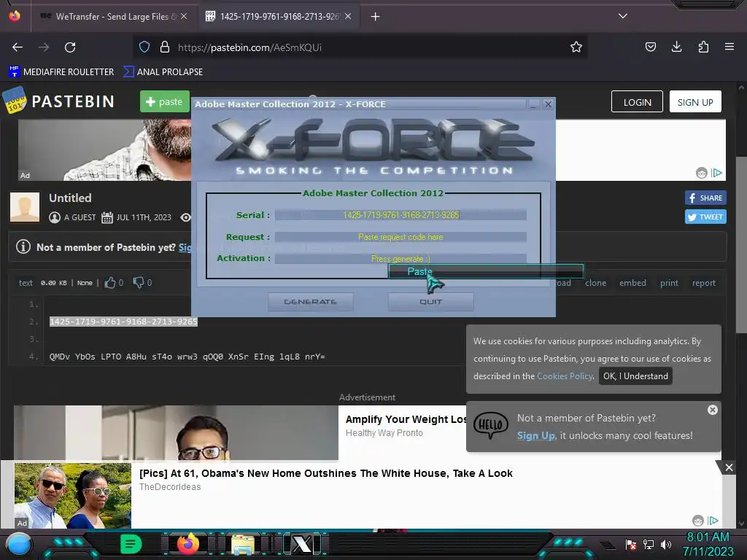Open the Obama's New Home ad headline
Screen dimensions: 747x560
pos(326,473)
